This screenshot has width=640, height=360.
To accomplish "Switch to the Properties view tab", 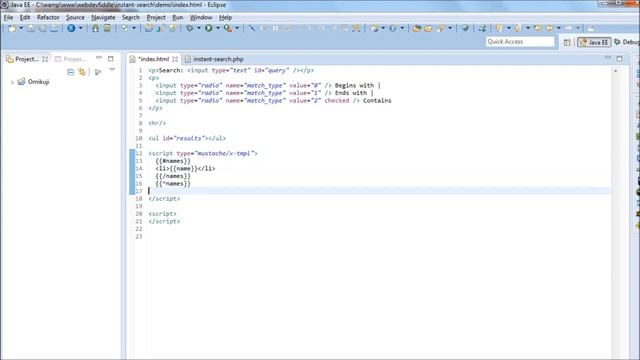I will click(x=71, y=59).
